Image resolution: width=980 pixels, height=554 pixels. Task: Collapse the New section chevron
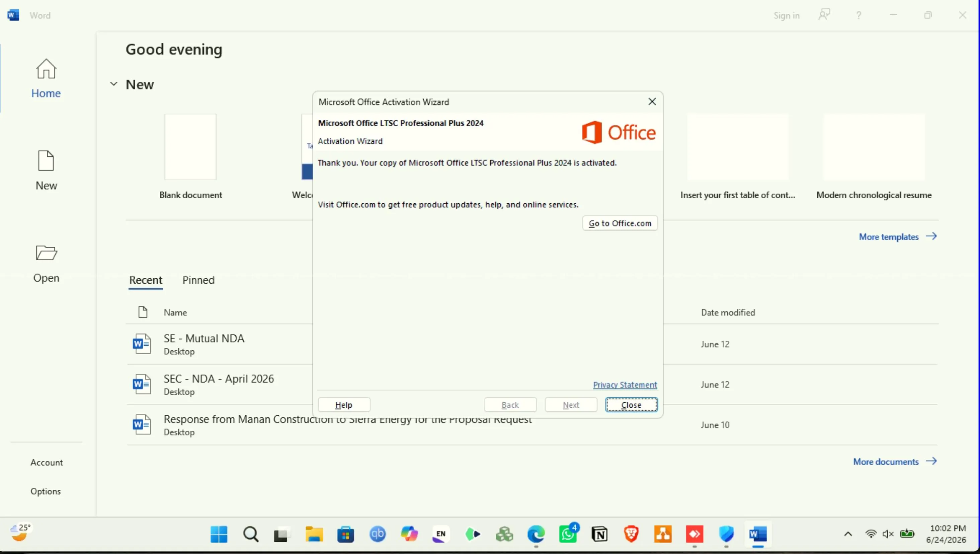pos(113,84)
